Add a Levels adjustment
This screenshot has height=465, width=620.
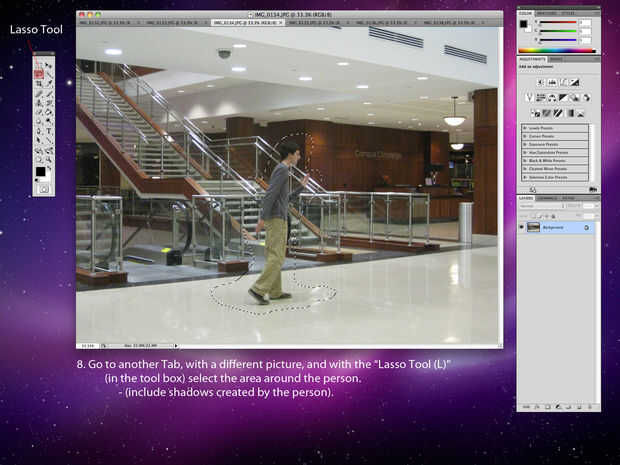click(553, 83)
